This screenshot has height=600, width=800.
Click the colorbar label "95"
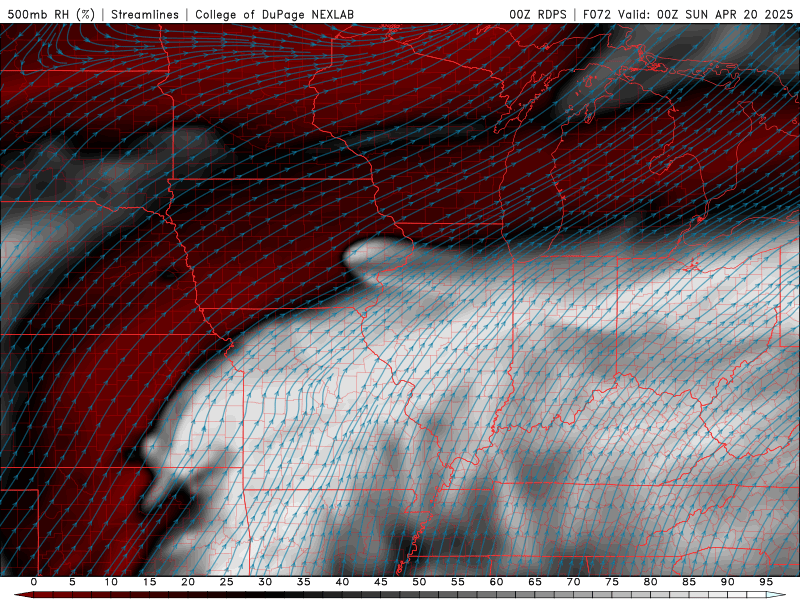click(x=766, y=582)
